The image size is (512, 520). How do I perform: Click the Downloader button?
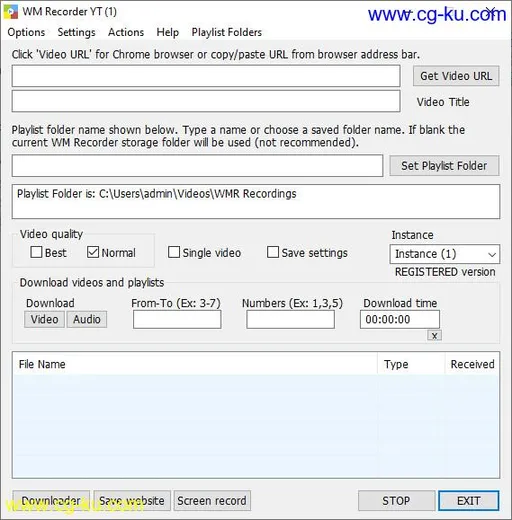point(51,500)
